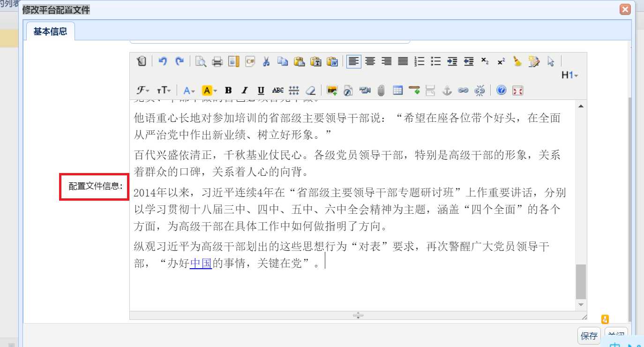
Task: Remove formatting with eraser icon
Action: pyautogui.click(x=310, y=91)
